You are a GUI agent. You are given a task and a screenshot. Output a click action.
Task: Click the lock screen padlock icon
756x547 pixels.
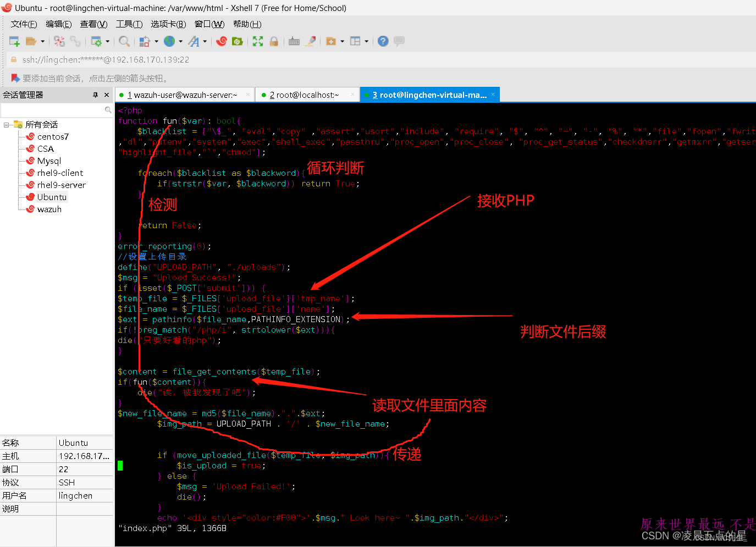click(274, 41)
